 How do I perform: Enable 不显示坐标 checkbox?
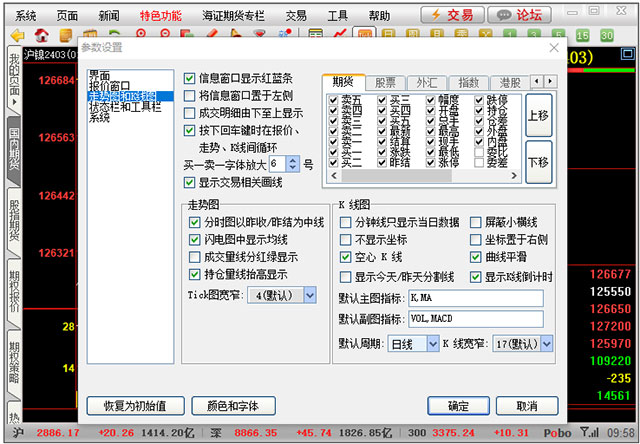[x=345, y=240]
